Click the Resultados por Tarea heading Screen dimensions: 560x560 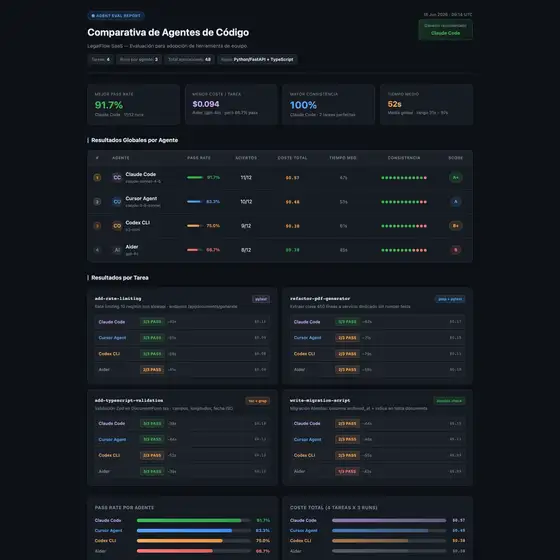(120, 278)
